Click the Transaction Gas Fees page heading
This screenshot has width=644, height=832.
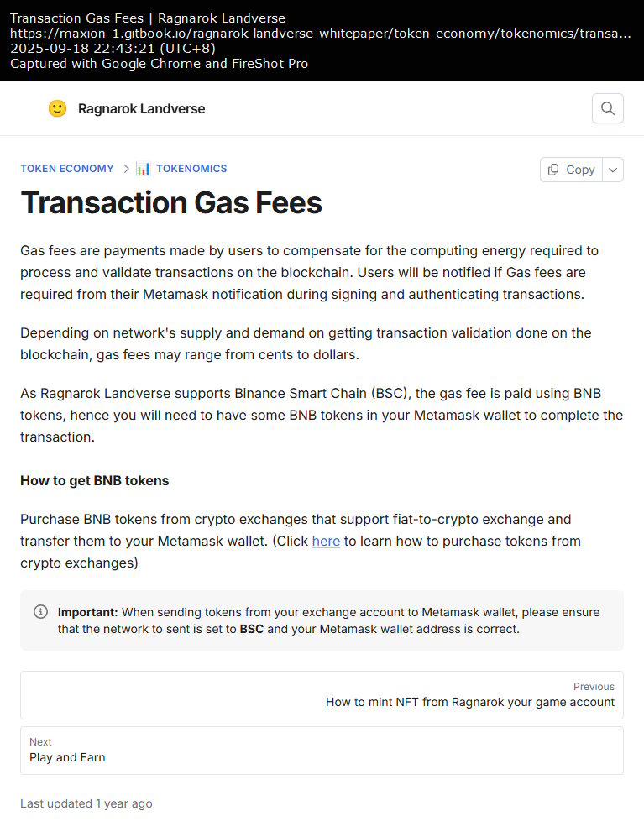[170, 202]
